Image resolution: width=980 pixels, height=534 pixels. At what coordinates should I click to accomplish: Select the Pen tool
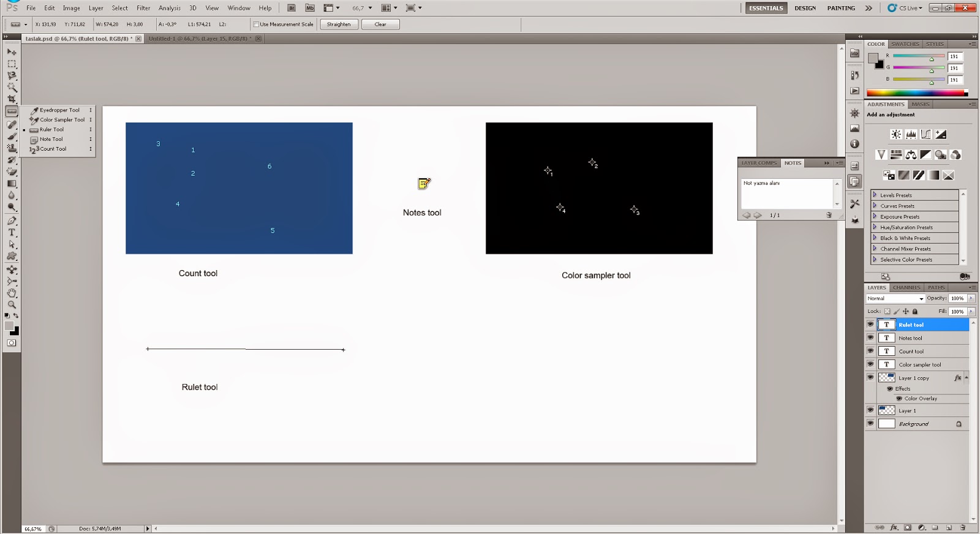tap(12, 220)
